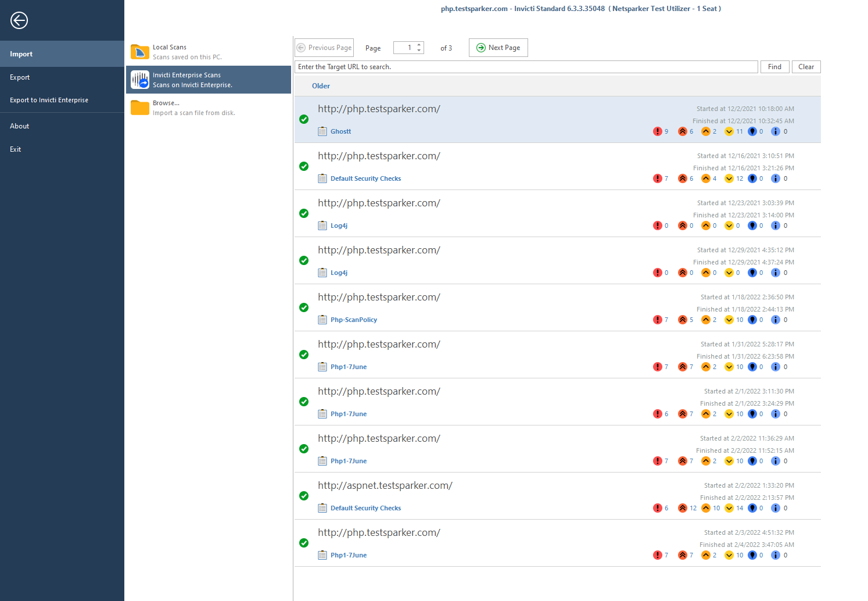The image size is (868, 601).
Task: Click critical icon of 2/1/2022 scan
Action: (657, 414)
